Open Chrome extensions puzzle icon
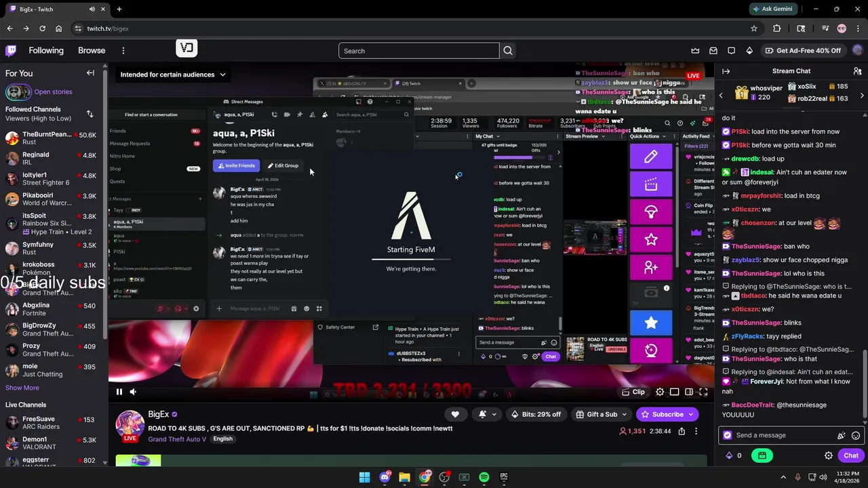 (x=777, y=28)
